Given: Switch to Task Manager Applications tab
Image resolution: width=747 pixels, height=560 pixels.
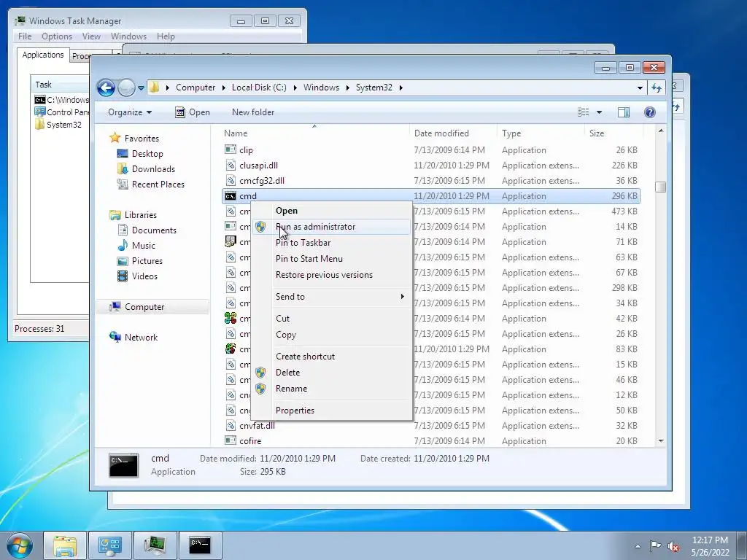Looking at the screenshot, I should pos(43,55).
